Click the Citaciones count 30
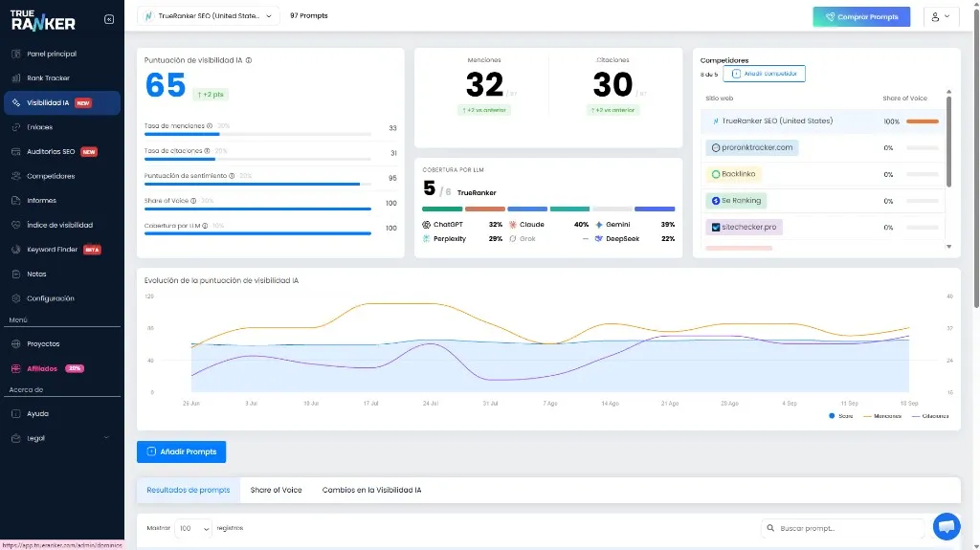 click(x=612, y=85)
